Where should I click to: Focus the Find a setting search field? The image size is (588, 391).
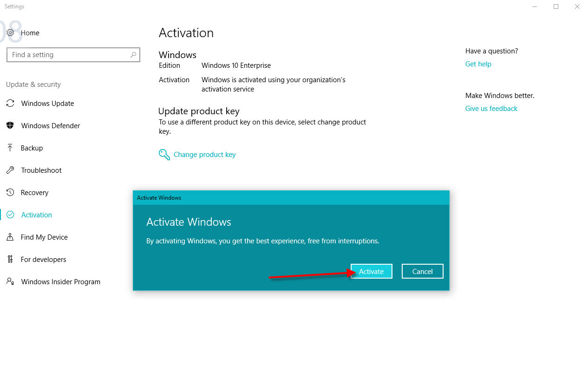pyautogui.click(x=67, y=55)
